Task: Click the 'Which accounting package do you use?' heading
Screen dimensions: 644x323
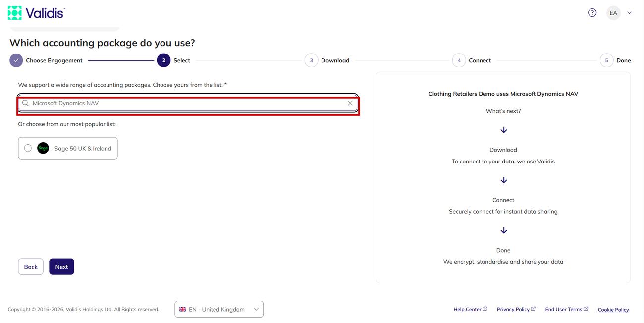Action: [x=103, y=43]
